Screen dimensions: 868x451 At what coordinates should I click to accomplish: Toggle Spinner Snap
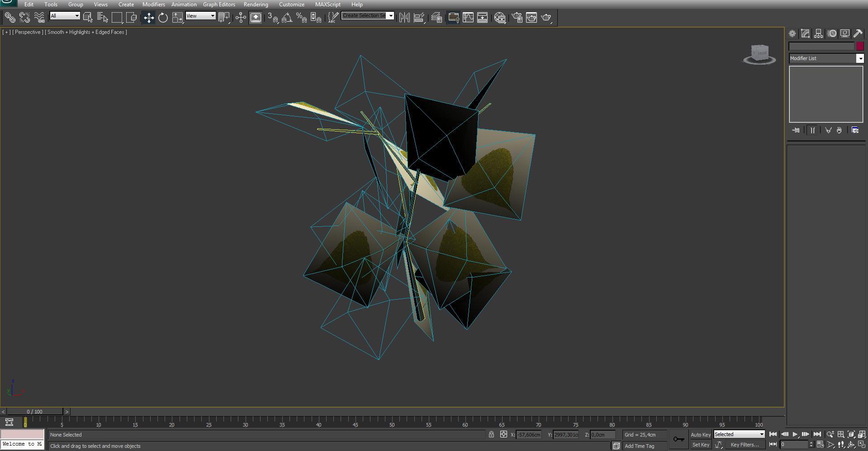tap(316, 18)
